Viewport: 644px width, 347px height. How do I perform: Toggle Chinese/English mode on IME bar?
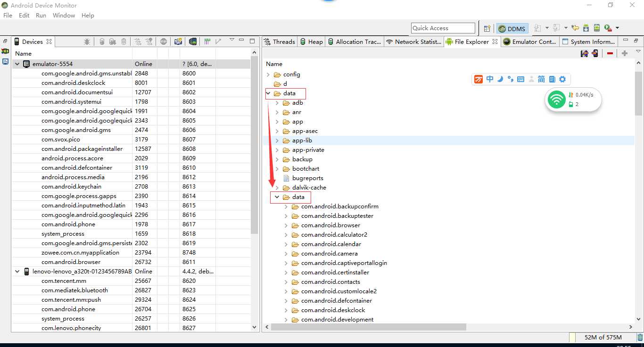pyautogui.click(x=490, y=79)
